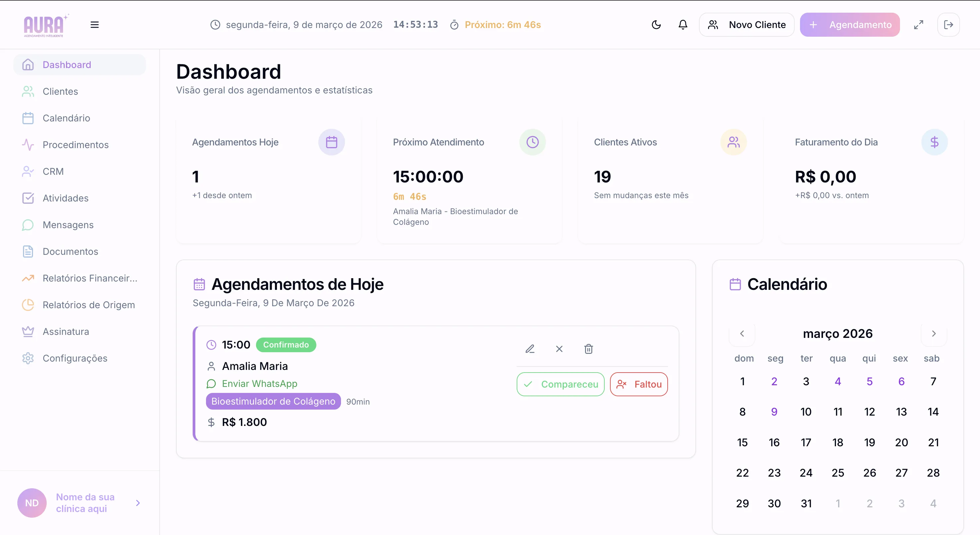Screen dimensions: 980x535
Task: Go to previous month in calendar
Action: (x=742, y=334)
